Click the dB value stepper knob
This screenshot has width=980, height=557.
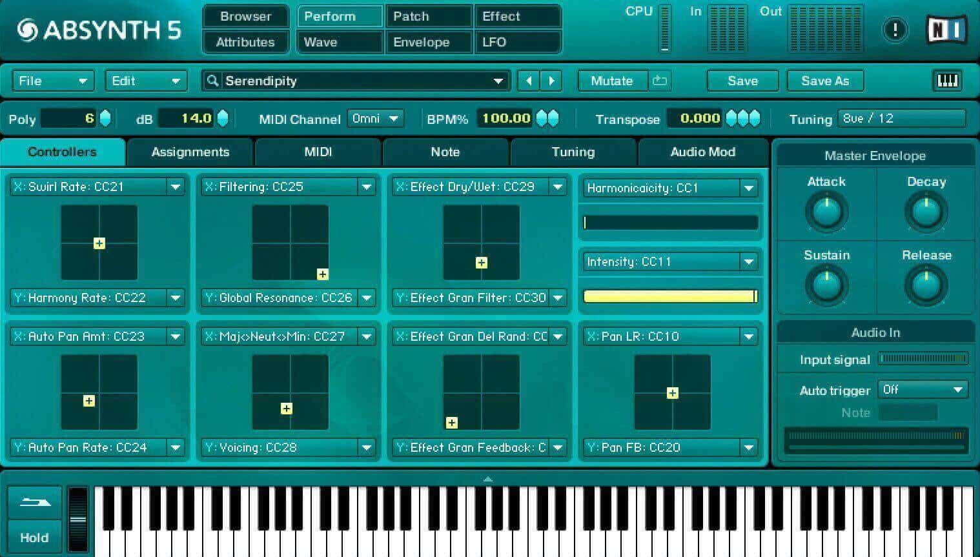point(223,118)
